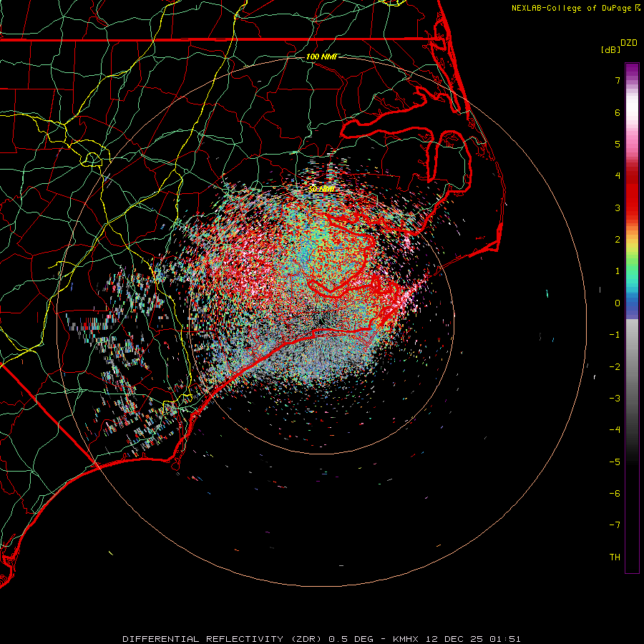Click the -7 value on color scale
Screen dimensions: 644x644
[x=615, y=525]
